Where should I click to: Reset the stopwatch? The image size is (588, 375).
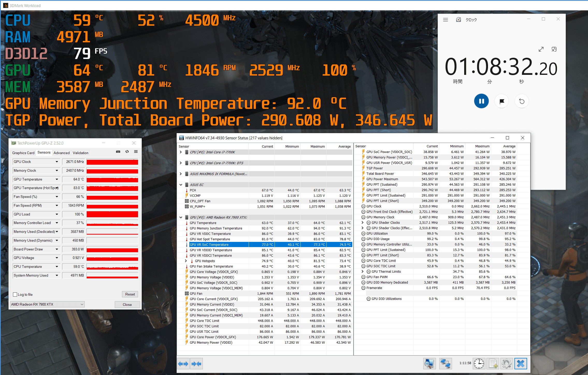click(x=522, y=101)
